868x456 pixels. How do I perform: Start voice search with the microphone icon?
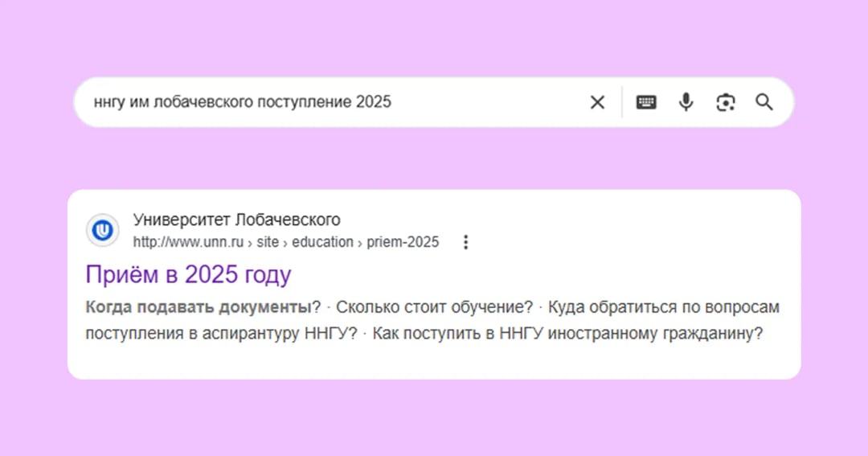[686, 102]
